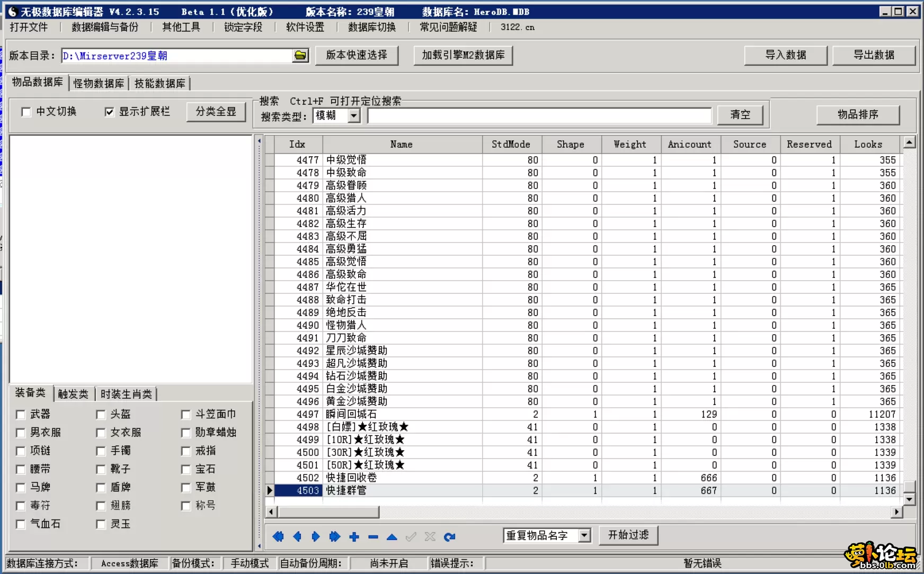924x574 pixels.
Task: Click the 清空 search button
Action: pyautogui.click(x=740, y=115)
